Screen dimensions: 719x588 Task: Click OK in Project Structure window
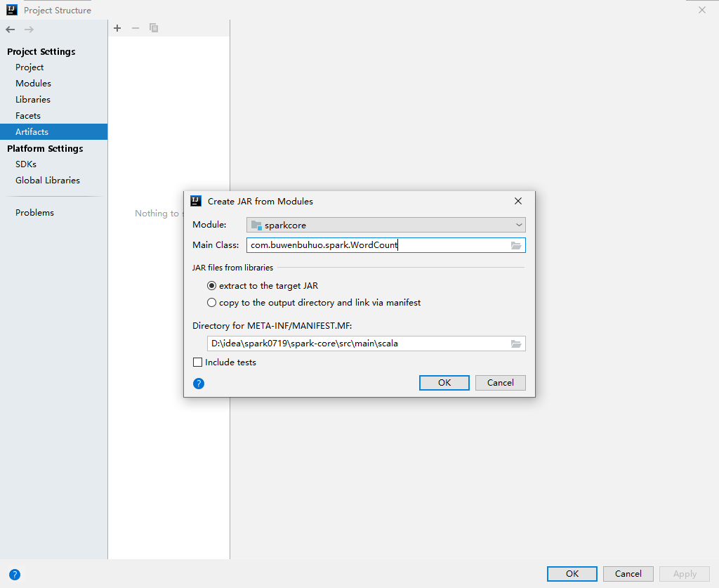(572, 574)
